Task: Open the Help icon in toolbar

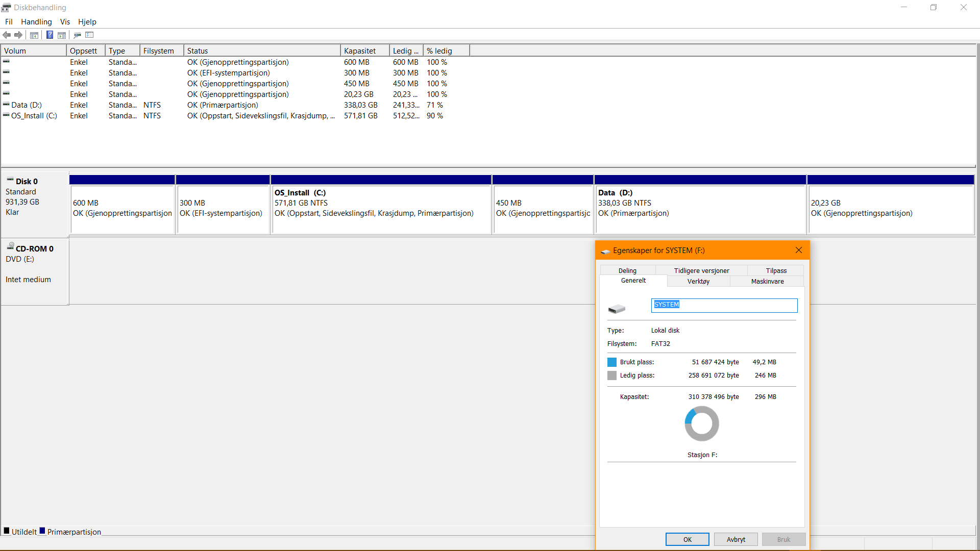Action: pos(50,35)
